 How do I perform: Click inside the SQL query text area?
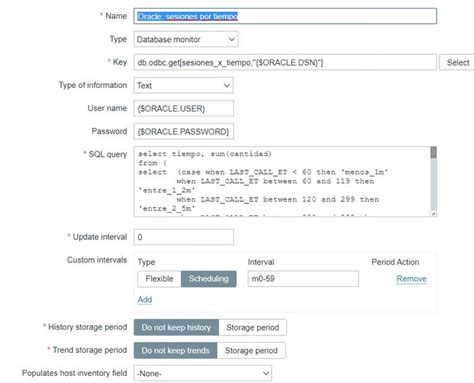pos(282,181)
